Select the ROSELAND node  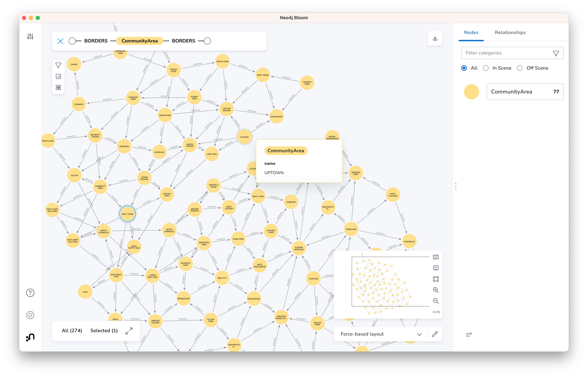coord(351,229)
